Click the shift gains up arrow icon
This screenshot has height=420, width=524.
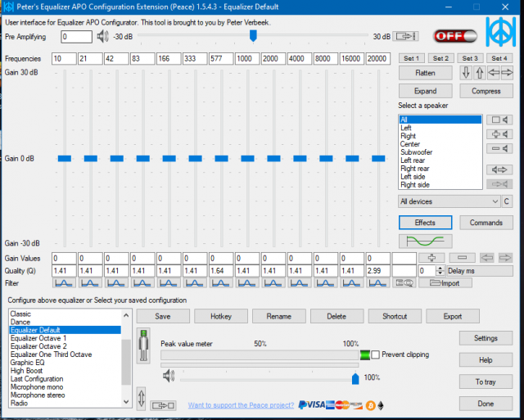pyautogui.click(x=481, y=73)
